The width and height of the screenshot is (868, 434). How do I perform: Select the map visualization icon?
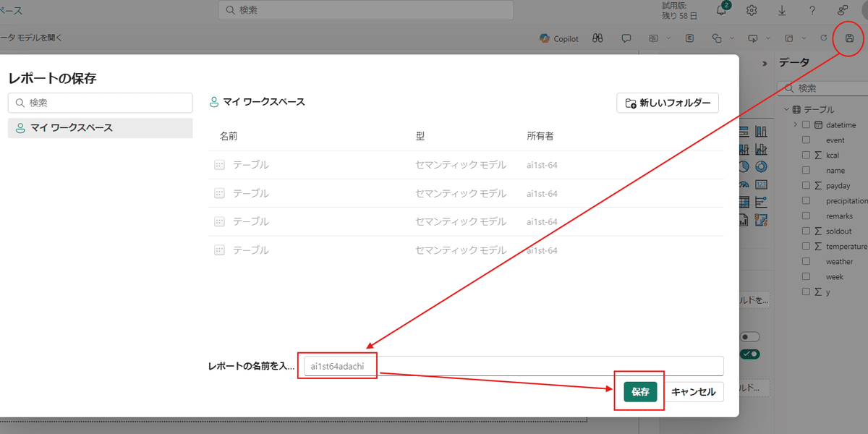[761, 219]
